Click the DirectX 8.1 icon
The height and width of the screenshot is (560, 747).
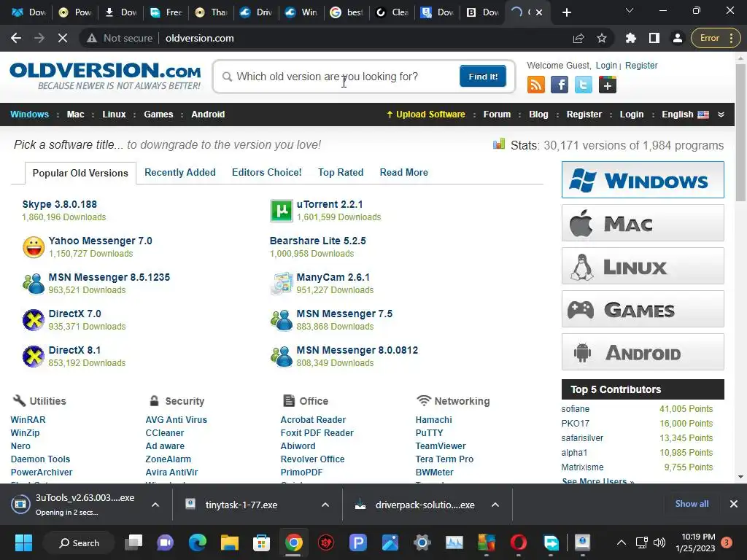click(34, 357)
